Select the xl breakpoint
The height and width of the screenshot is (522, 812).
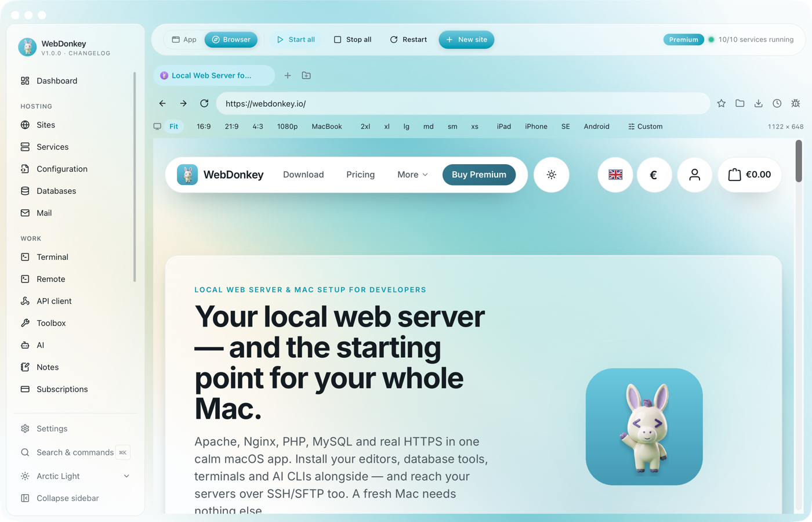[x=387, y=126]
